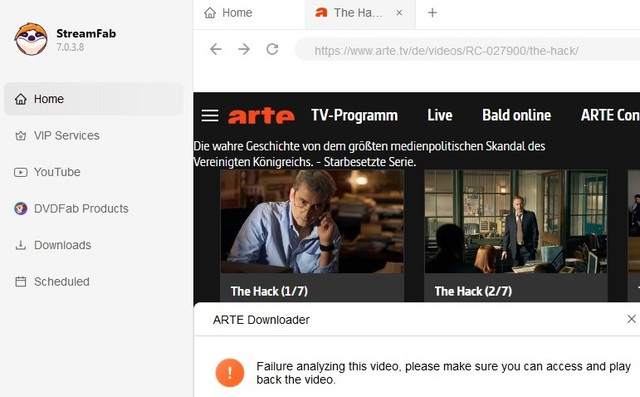Close 'The Ha...' tab
640x397 pixels.
399,13
